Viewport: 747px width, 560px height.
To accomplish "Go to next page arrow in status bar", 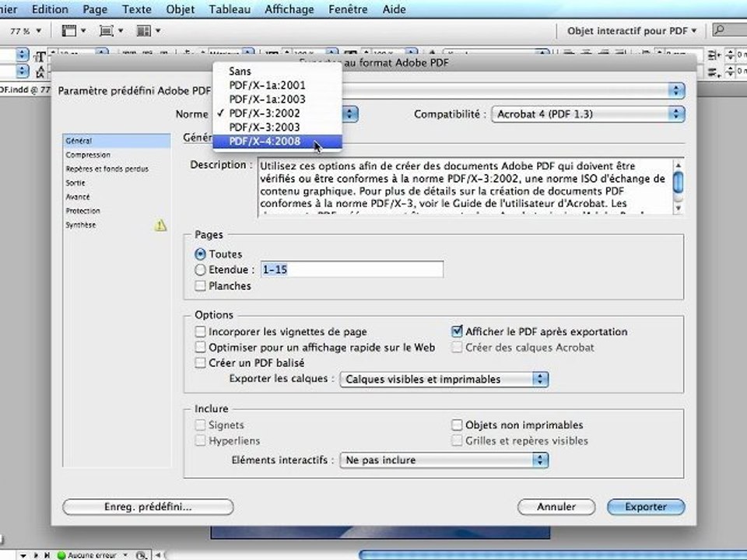I will pos(36,555).
